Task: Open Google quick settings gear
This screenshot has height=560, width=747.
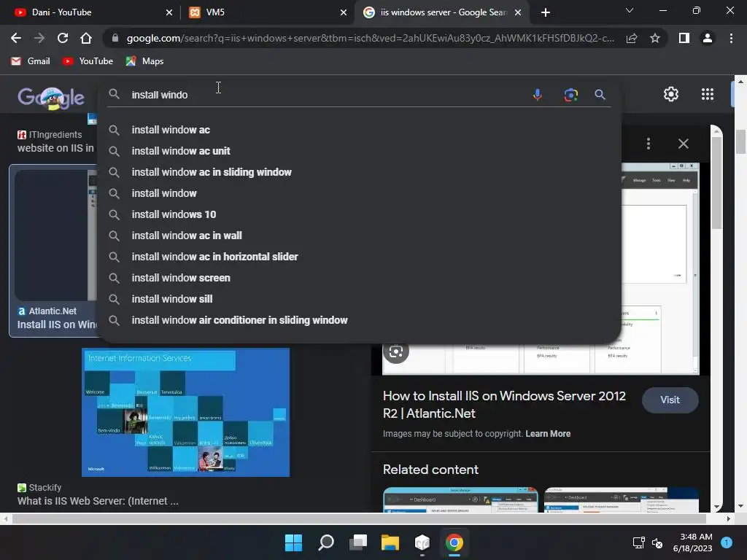Action: tap(671, 94)
